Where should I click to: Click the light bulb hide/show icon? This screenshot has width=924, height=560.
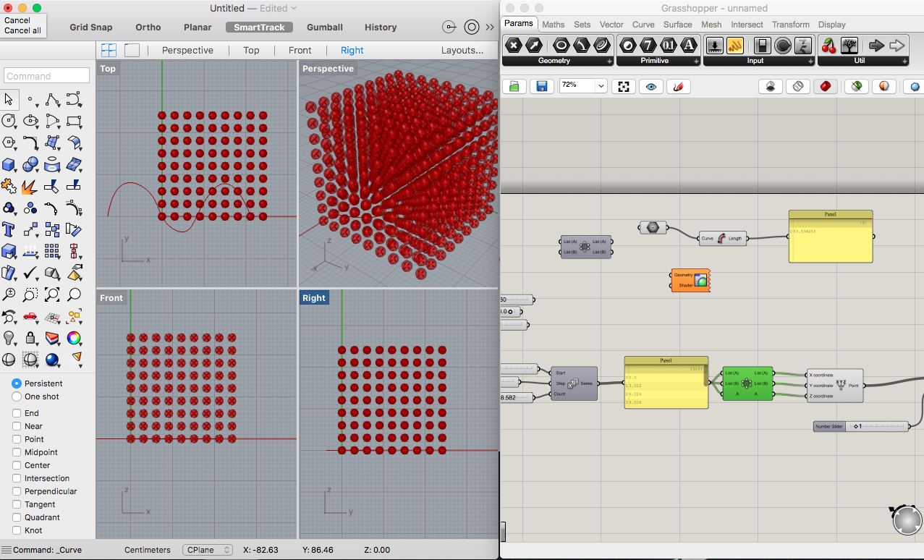point(9,338)
